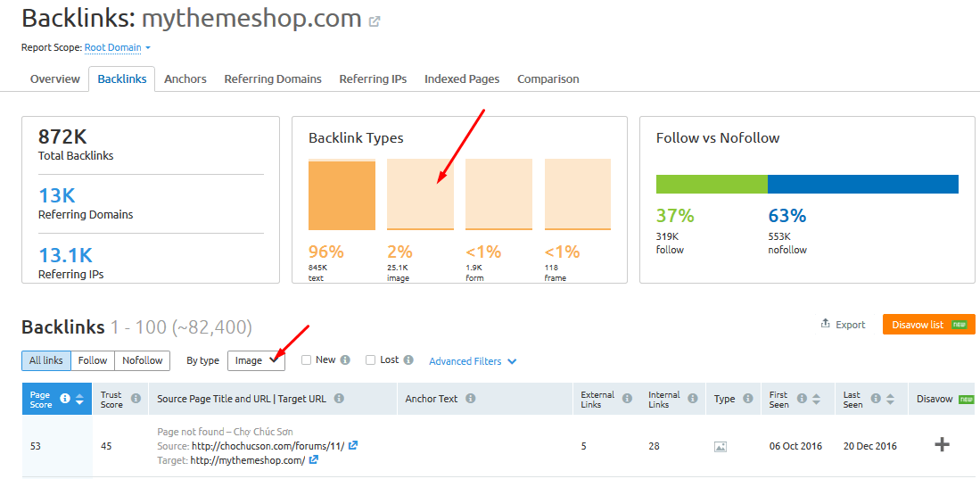Click info icon beside Anchor Text
980x479 pixels.
471,399
